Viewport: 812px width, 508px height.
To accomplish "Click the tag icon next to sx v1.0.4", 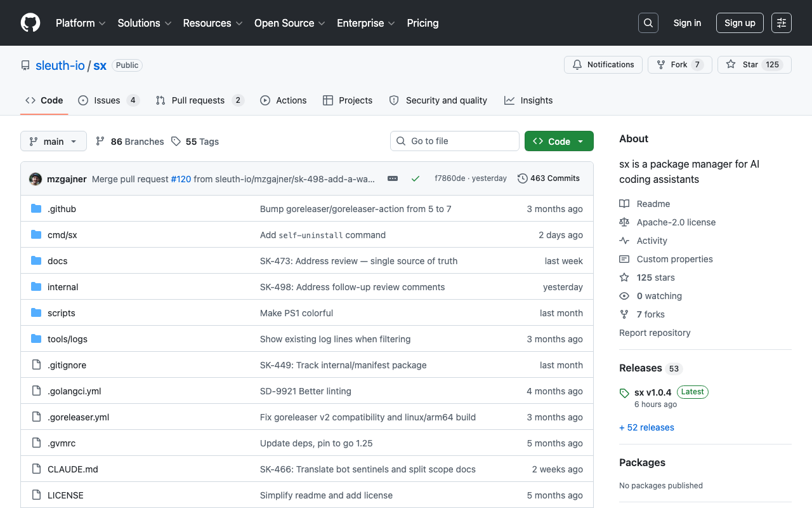I will point(624,393).
